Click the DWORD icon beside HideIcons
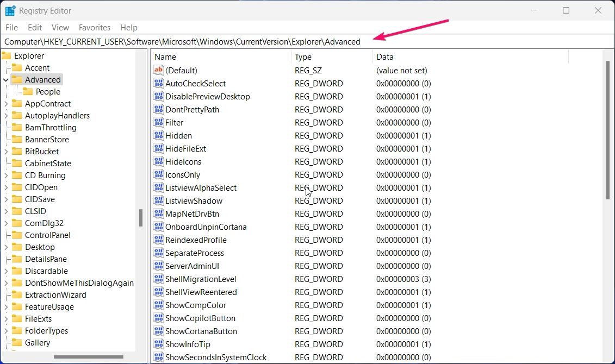The width and height of the screenshot is (615, 364). pyautogui.click(x=158, y=161)
